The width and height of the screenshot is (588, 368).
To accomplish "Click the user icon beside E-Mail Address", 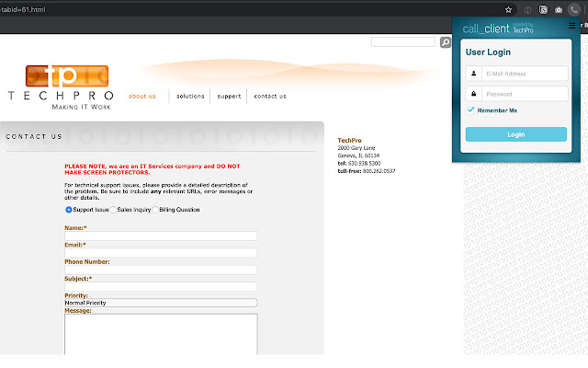I will pos(474,74).
